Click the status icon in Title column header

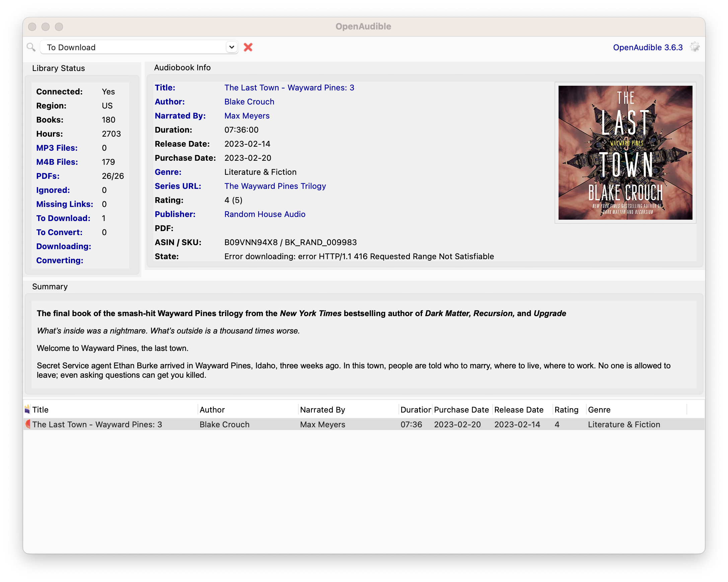click(x=27, y=410)
